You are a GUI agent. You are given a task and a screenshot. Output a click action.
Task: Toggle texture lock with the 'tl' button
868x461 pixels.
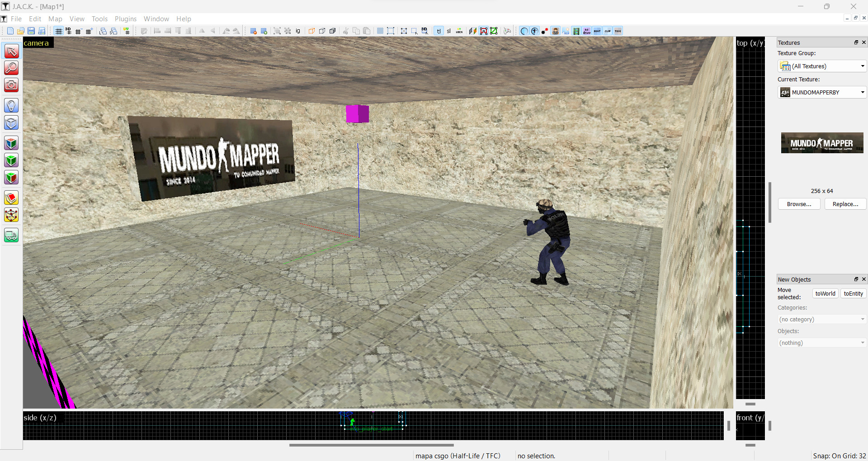click(x=439, y=31)
